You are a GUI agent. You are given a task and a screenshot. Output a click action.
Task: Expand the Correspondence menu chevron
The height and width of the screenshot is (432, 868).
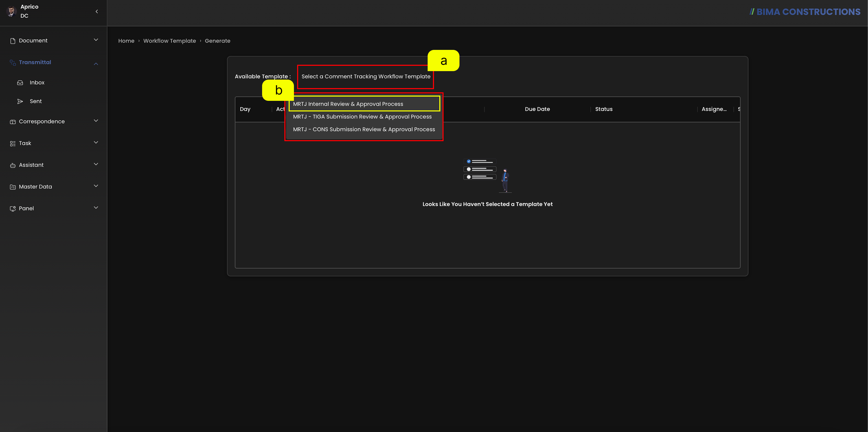[x=96, y=121]
